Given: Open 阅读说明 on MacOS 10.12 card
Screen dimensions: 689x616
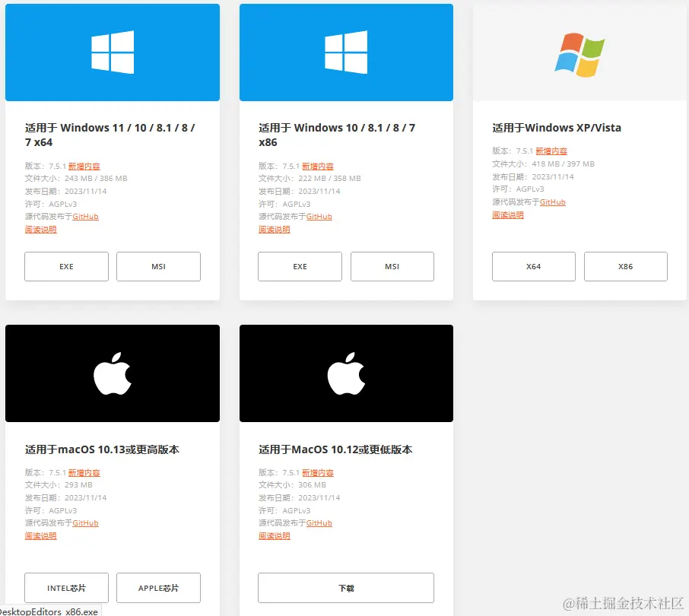Looking at the screenshot, I should click(x=275, y=536).
